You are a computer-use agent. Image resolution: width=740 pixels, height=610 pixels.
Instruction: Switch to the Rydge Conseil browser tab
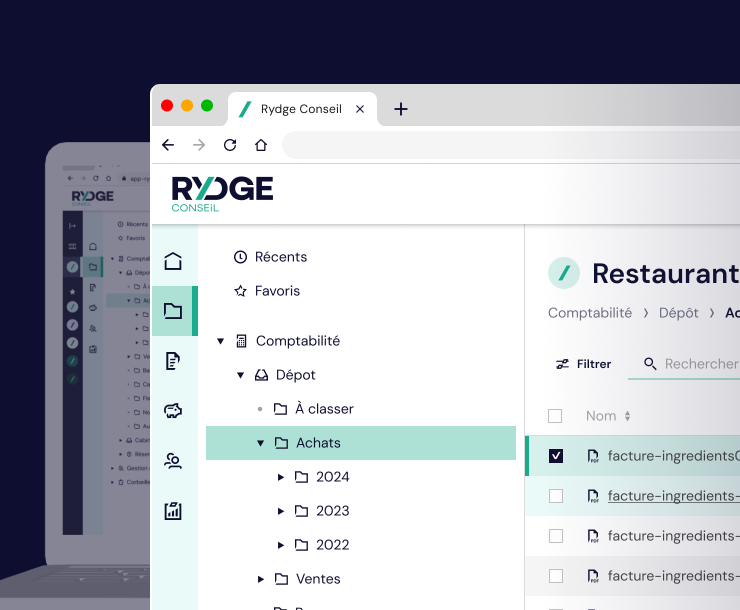300,109
